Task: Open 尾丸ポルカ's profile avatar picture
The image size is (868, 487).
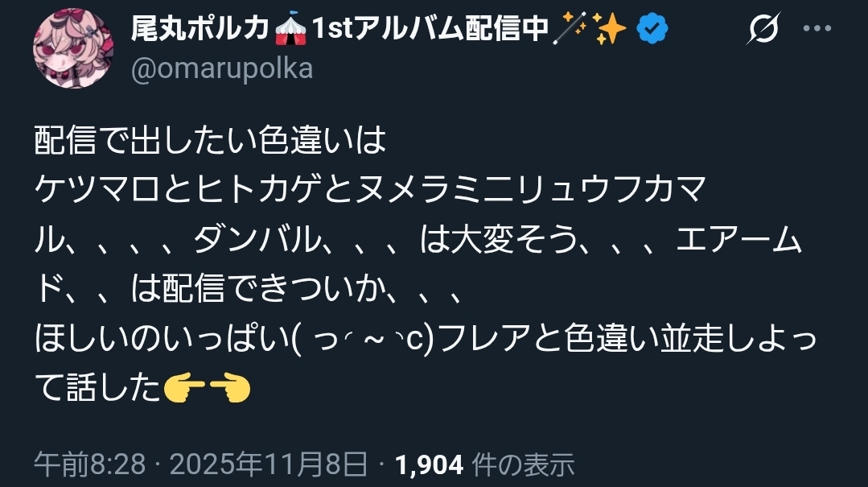Action: 73,47
